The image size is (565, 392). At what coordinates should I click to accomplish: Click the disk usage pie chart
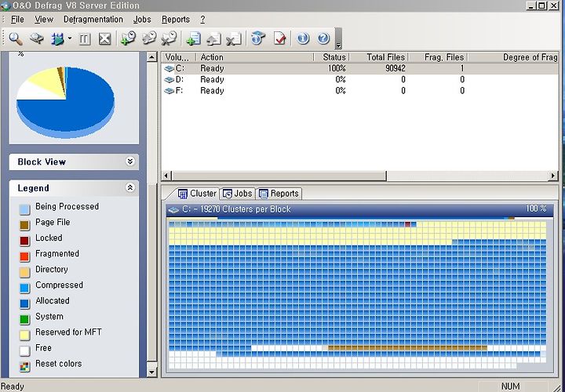pyautogui.click(x=66, y=102)
